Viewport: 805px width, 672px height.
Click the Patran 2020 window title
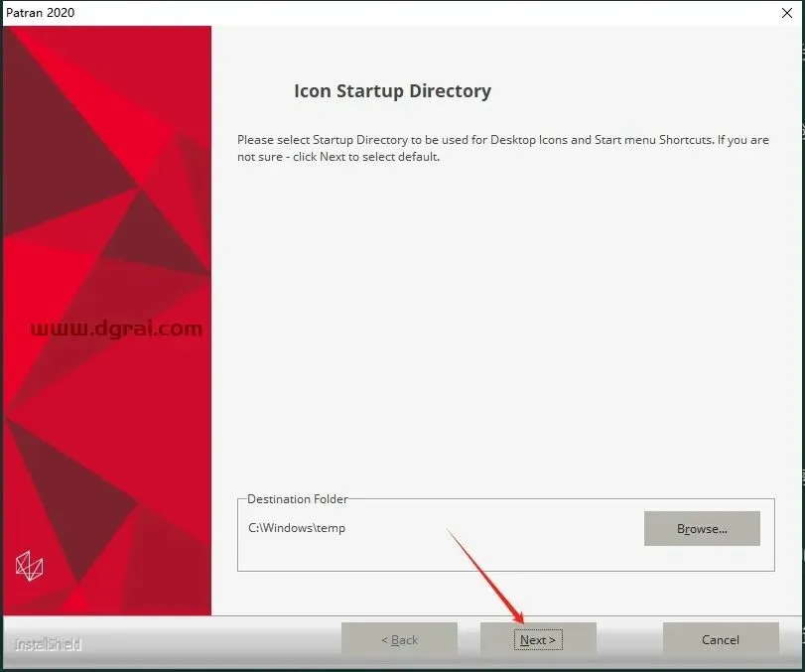tap(41, 12)
